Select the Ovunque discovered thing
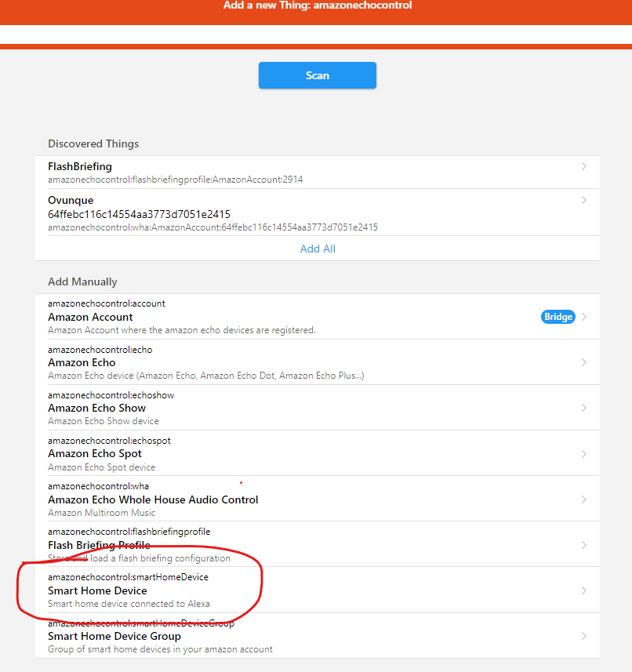 pyautogui.click(x=71, y=201)
